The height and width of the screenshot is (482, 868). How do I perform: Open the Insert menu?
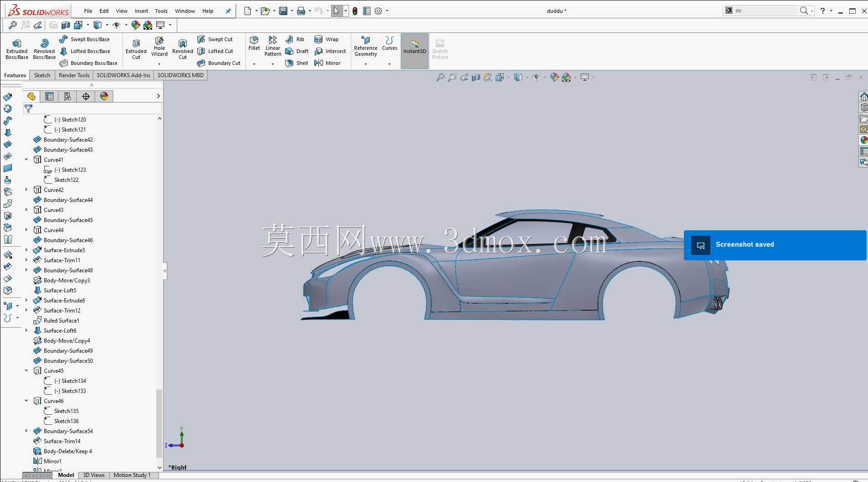(x=141, y=11)
